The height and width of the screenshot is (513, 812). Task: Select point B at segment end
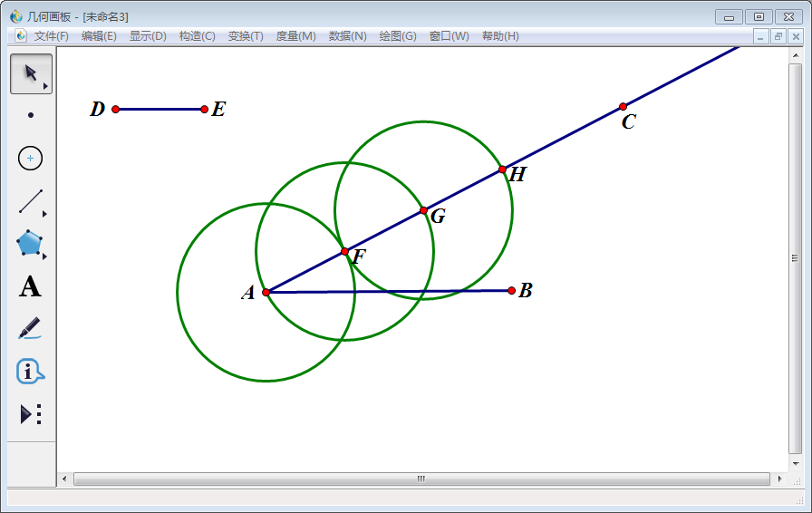(512, 291)
